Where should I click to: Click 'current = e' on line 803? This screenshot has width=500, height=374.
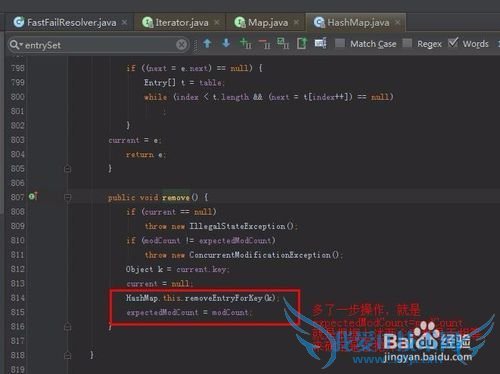(134, 140)
